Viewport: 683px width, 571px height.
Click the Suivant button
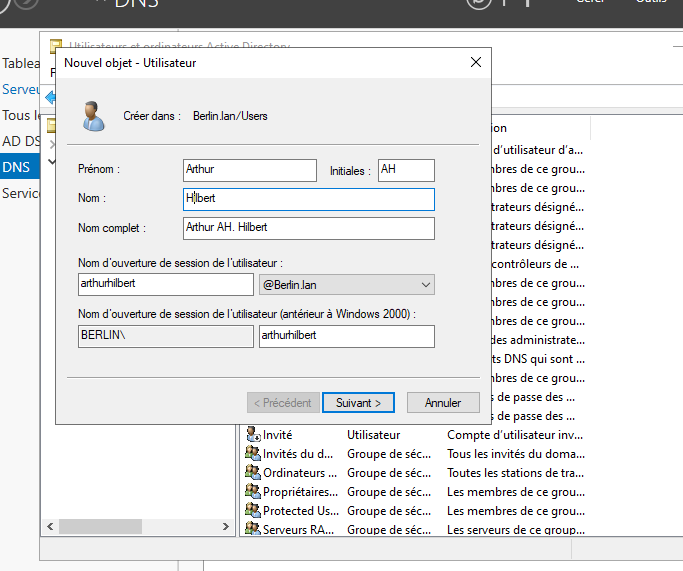click(358, 403)
